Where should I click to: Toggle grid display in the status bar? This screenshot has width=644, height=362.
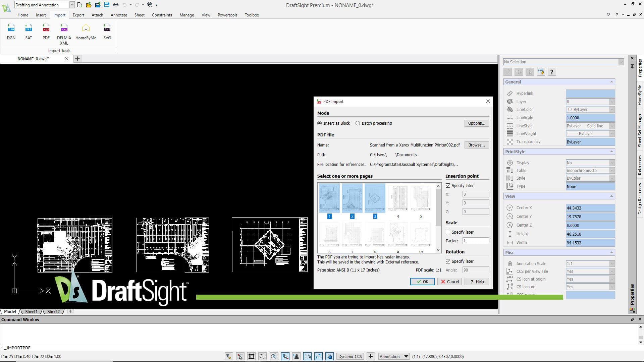tap(251, 356)
